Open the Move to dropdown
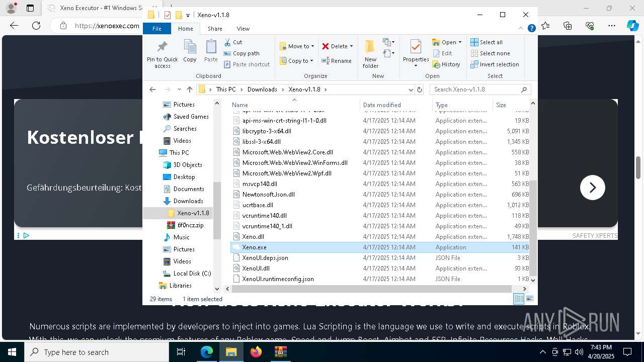 point(297,46)
